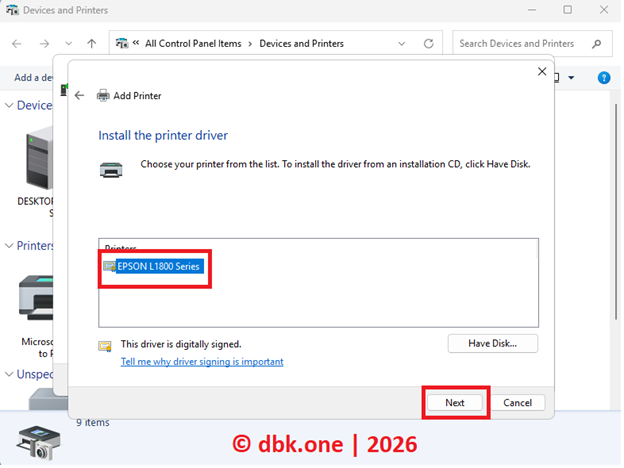Click Next to install the driver
Viewport: 624px width, 468px height.
tap(455, 402)
